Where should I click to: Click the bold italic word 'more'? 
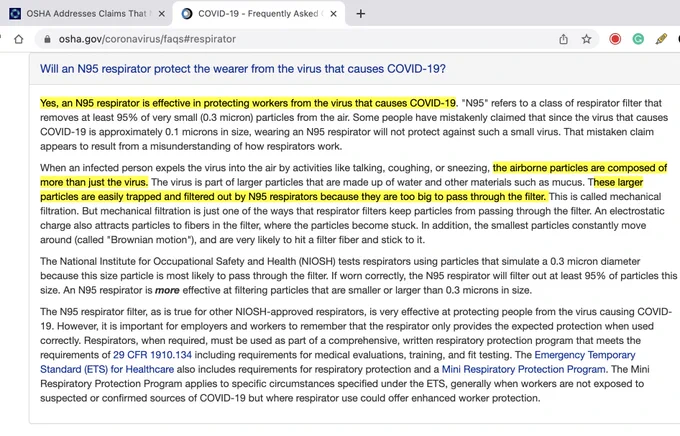point(167,290)
